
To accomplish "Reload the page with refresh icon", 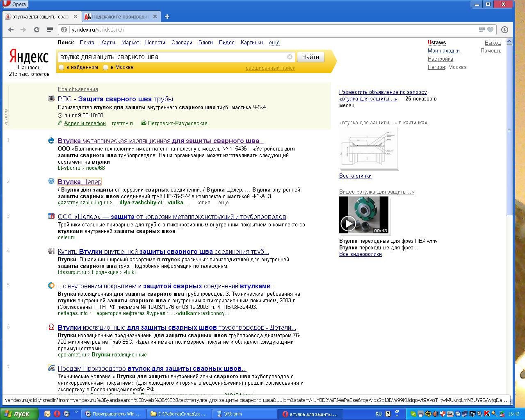I will coord(37,30).
